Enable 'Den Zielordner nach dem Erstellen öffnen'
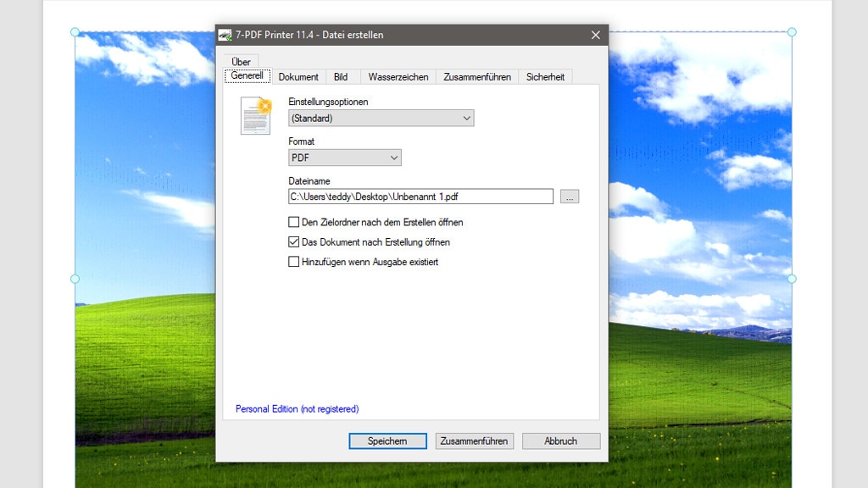The width and height of the screenshot is (868, 488). coord(292,222)
